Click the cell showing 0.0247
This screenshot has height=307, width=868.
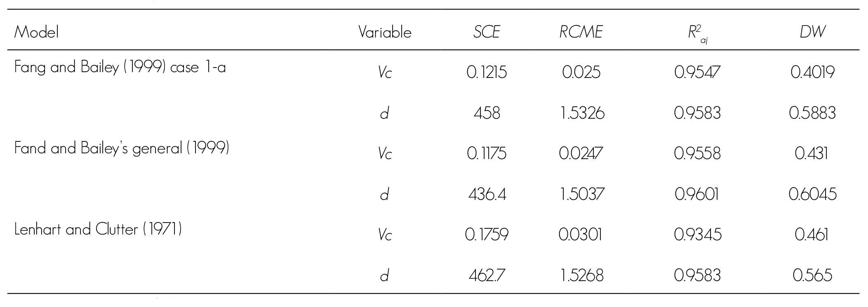581,154
